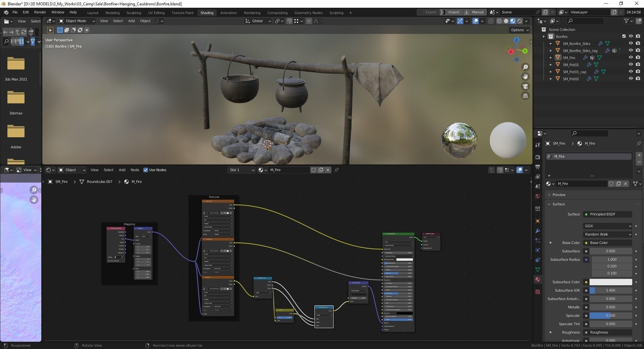Switch to the UV Editing workspace tab

[156, 13]
